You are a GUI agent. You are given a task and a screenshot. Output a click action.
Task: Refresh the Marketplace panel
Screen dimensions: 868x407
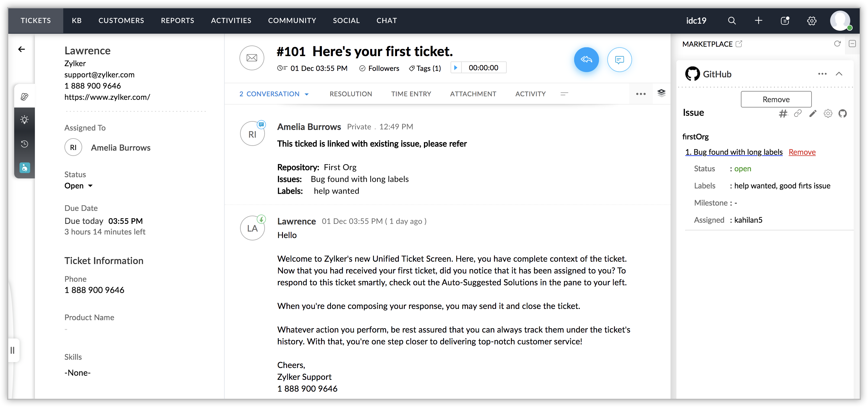pos(837,44)
